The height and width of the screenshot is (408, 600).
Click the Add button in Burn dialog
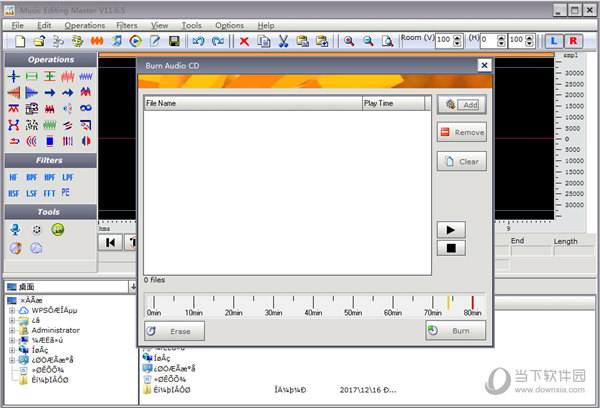click(462, 104)
